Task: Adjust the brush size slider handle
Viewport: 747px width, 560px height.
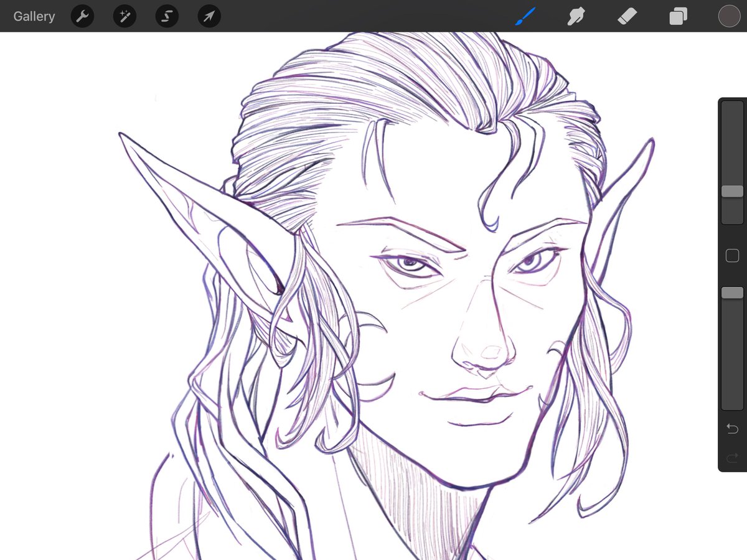Action: click(x=732, y=191)
